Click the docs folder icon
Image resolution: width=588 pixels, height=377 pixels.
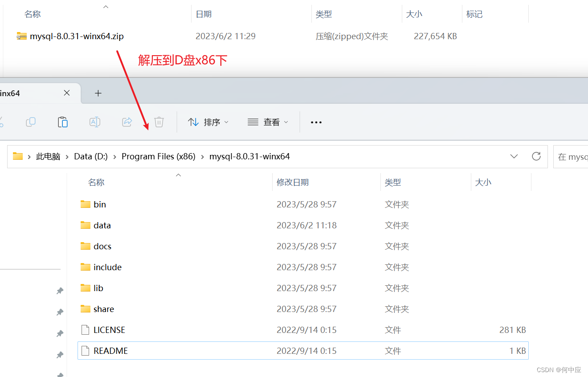tap(86, 246)
